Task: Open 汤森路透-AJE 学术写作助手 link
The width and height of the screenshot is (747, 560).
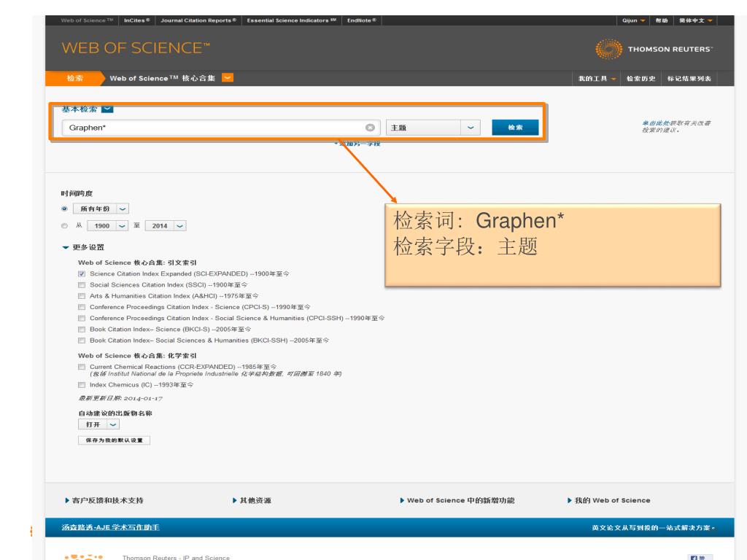Action: [111, 527]
